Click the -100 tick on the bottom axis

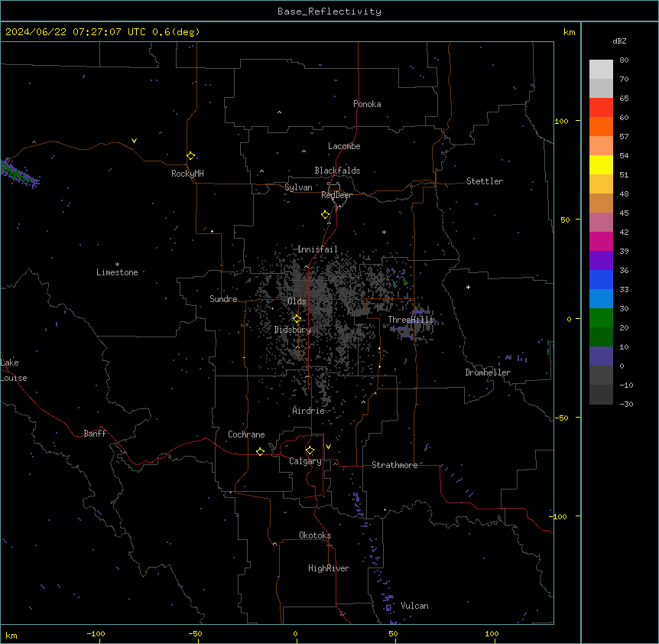96,633
